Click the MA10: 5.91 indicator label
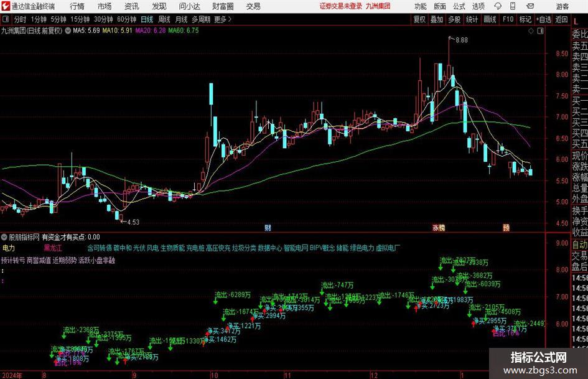 117,30
